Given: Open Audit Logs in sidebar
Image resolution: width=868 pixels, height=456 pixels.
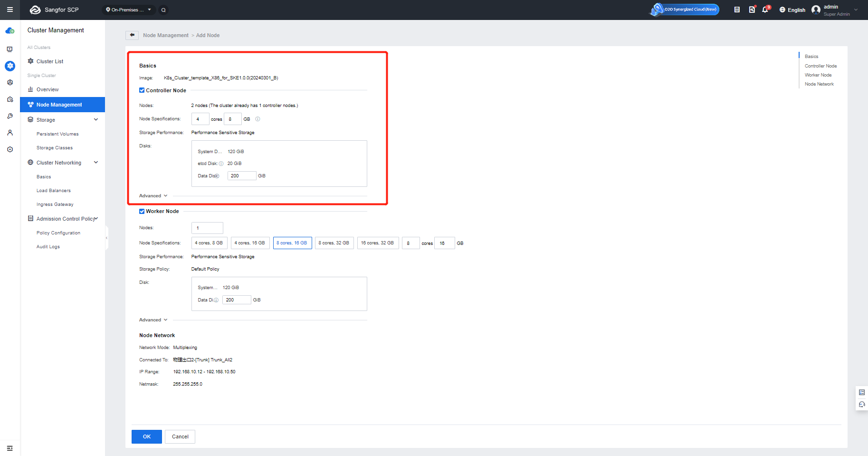Looking at the screenshot, I should [x=48, y=247].
